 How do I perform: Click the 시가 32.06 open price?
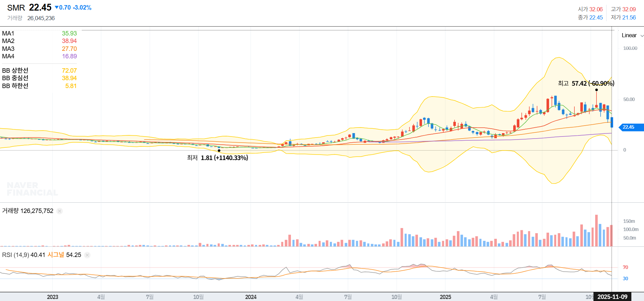pos(590,9)
